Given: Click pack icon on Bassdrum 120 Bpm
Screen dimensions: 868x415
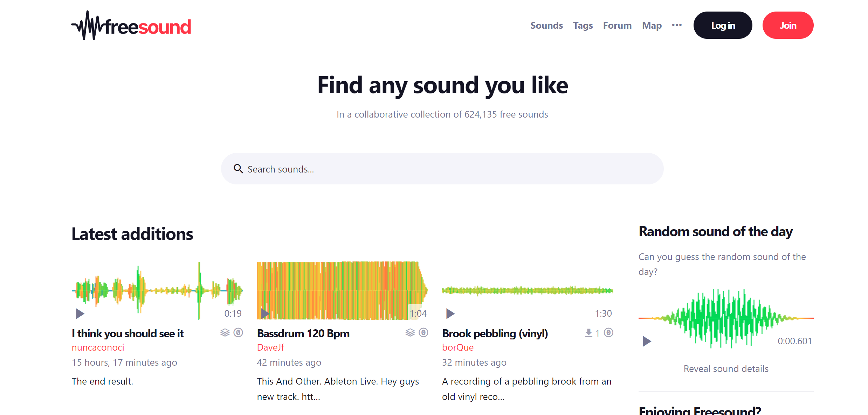Looking at the screenshot, I should click(410, 333).
